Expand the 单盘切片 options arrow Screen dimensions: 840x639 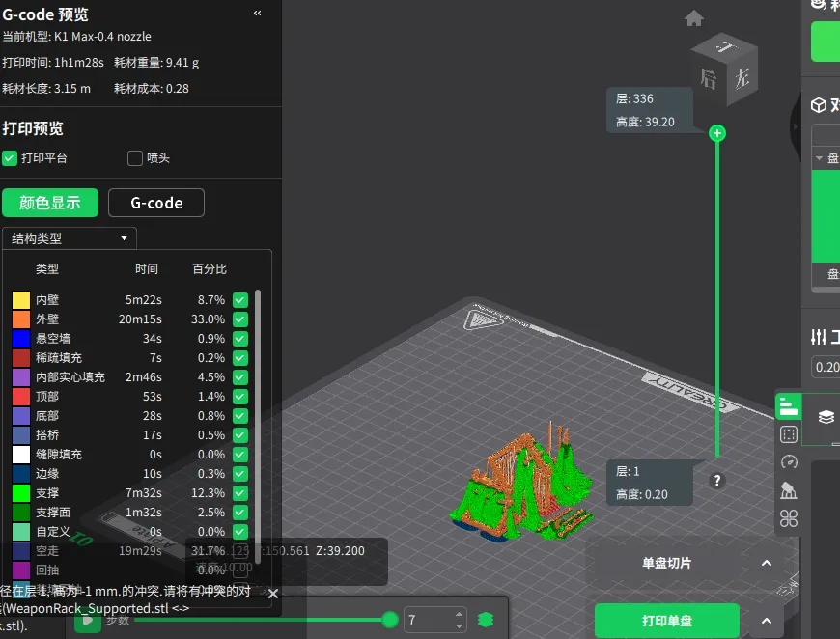pos(767,564)
